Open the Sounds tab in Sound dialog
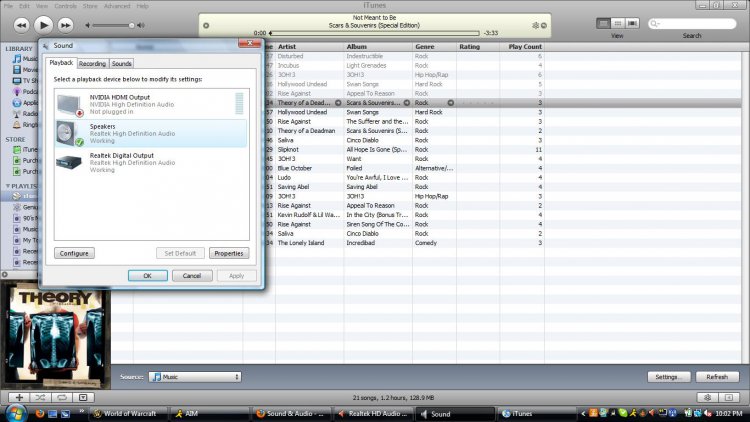The width and height of the screenshot is (750, 422). coord(121,64)
